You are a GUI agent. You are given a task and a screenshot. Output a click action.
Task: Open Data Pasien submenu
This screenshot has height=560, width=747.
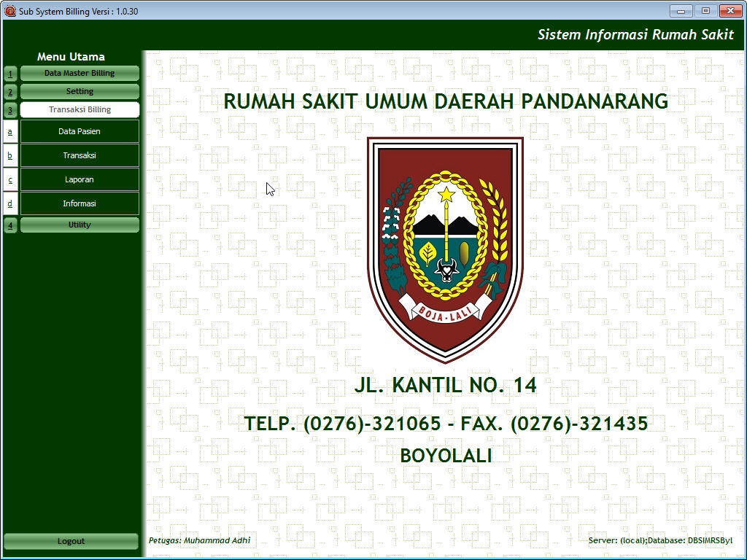(x=80, y=131)
